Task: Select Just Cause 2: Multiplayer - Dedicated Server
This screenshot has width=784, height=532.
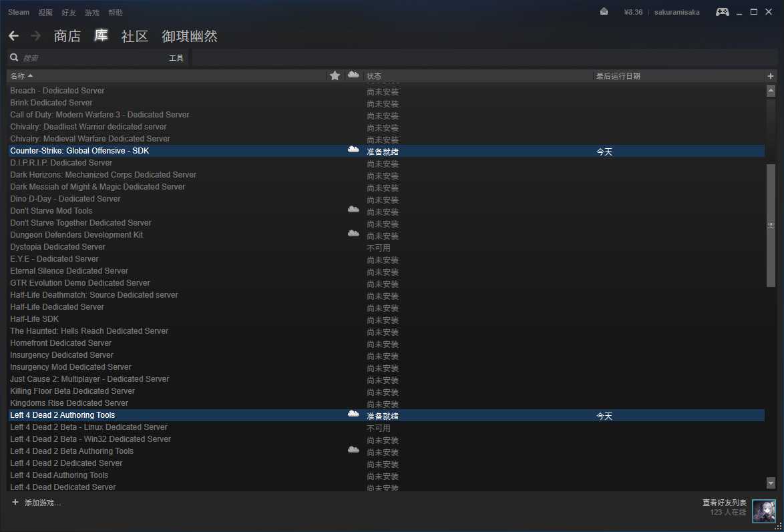Action: pos(386,378)
